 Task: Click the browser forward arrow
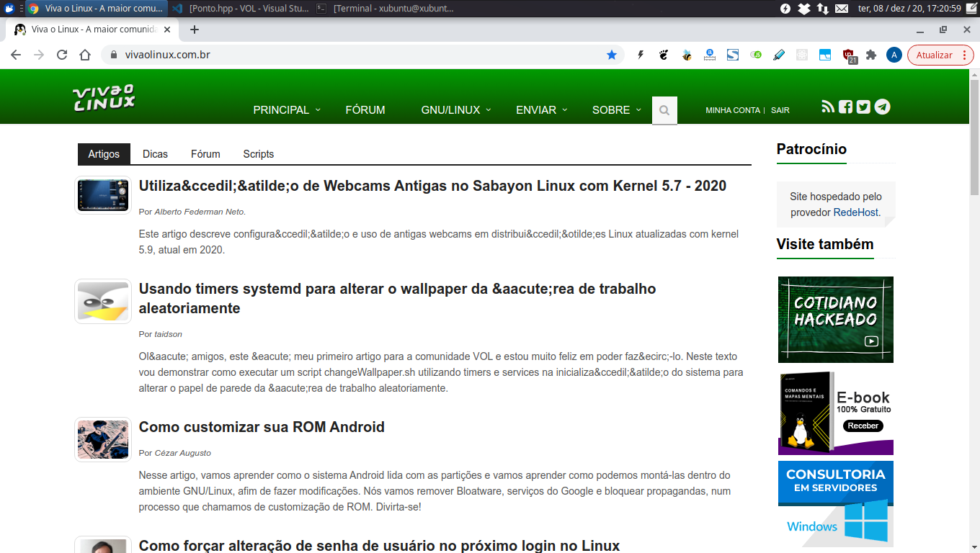pyautogui.click(x=39, y=55)
